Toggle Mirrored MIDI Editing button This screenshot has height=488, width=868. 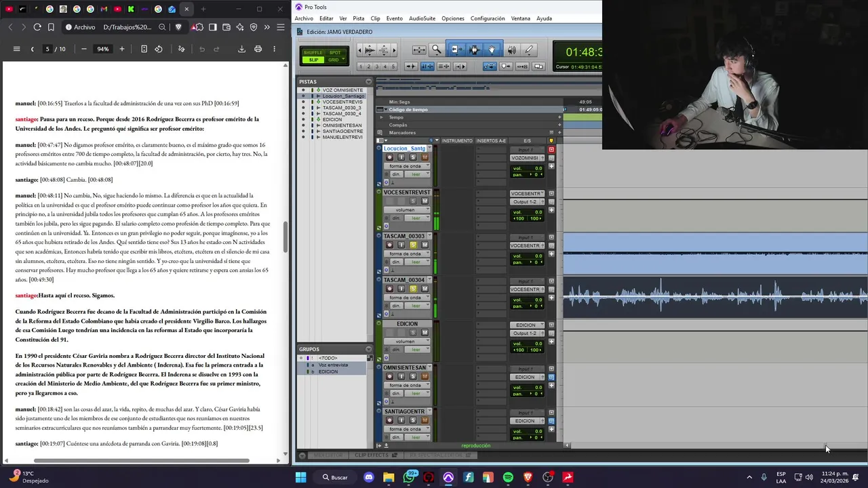click(x=522, y=66)
